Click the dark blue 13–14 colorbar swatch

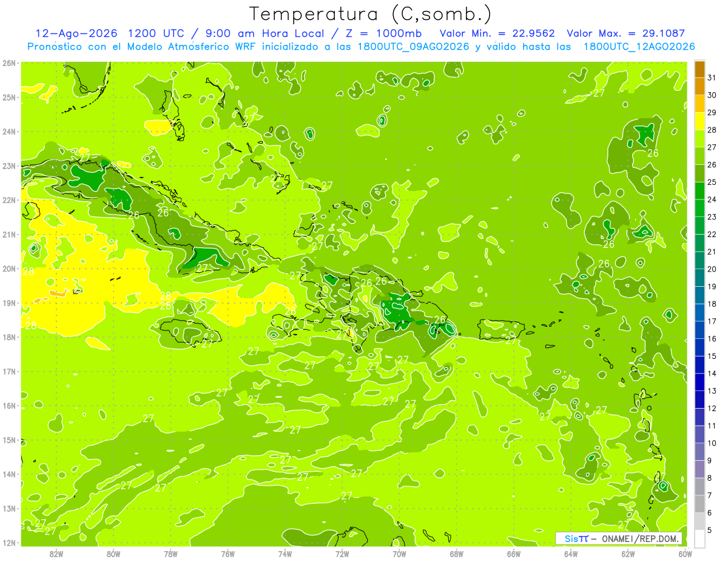point(699,382)
